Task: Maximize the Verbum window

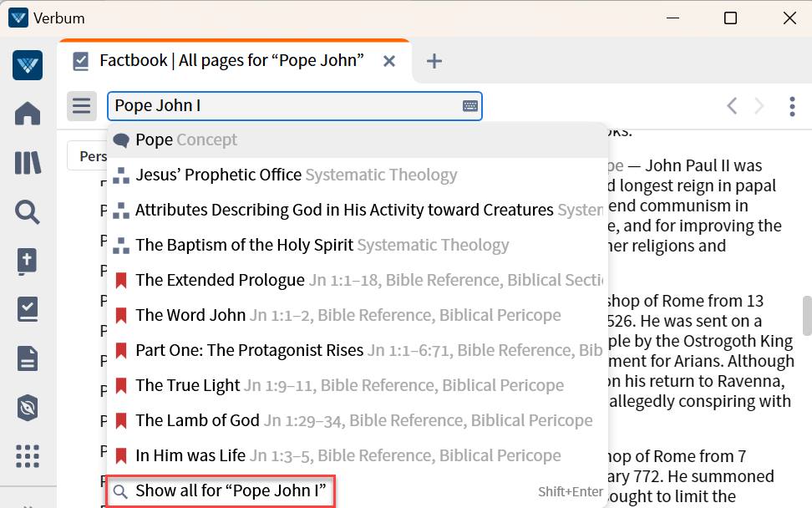Action: click(x=730, y=18)
